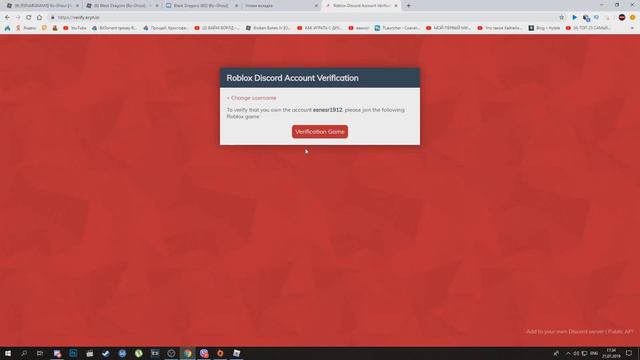Switch to the third Black Dragons tab
The height and width of the screenshot is (360, 640).
tap(202, 6)
